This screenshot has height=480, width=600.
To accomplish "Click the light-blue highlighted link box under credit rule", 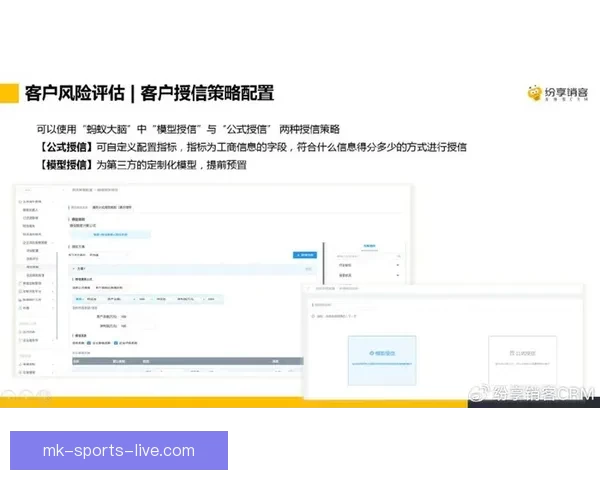I will (110, 234).
